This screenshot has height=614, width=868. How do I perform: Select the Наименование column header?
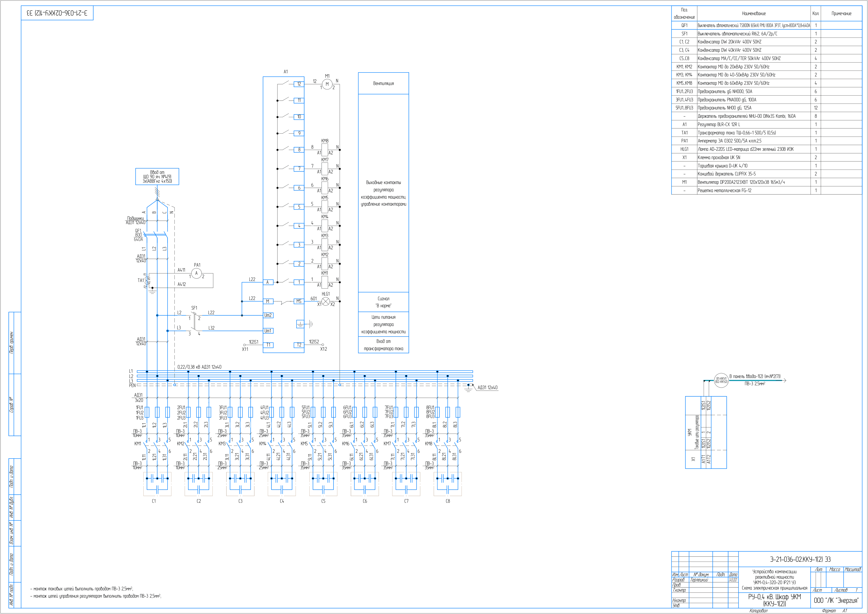[754, 13]
